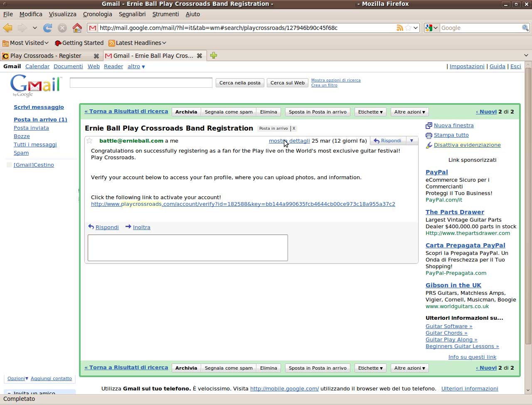Viewport: 532px width, 405px height.
Task: Open a new tab with the plus icon
Action: 214,56
